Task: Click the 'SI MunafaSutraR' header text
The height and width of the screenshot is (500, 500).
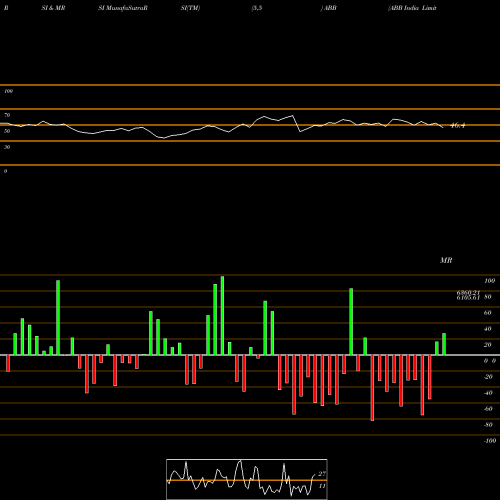Action: coord(123,8)
